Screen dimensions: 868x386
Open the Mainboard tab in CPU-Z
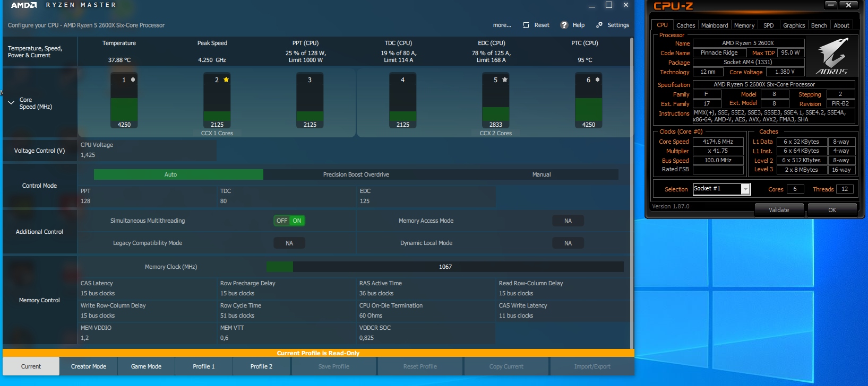pos(715,25)
